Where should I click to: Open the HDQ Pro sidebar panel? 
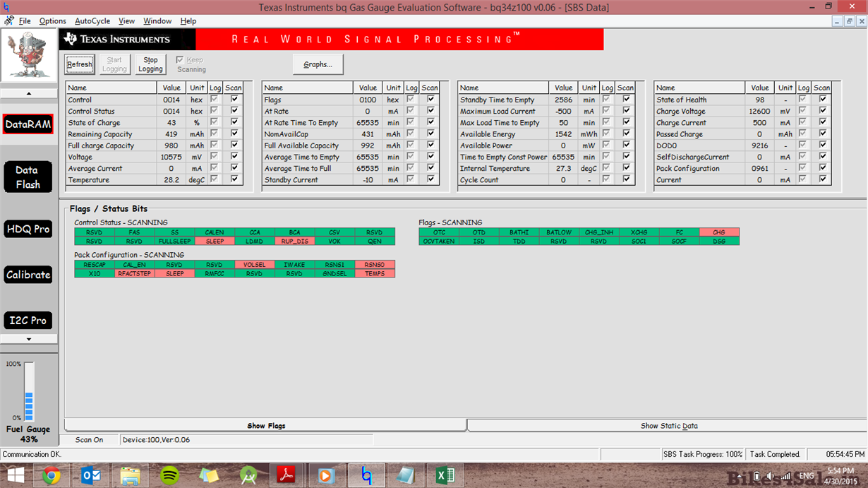pyautogui.click(x=28, y=229)
